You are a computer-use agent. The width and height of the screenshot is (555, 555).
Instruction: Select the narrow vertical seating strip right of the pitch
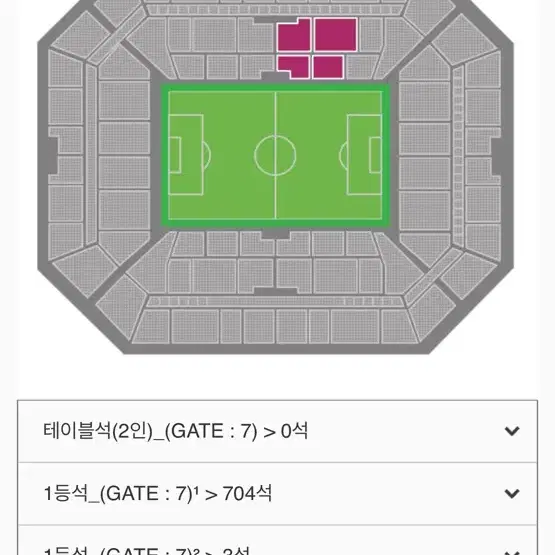[x=458, y=156]
